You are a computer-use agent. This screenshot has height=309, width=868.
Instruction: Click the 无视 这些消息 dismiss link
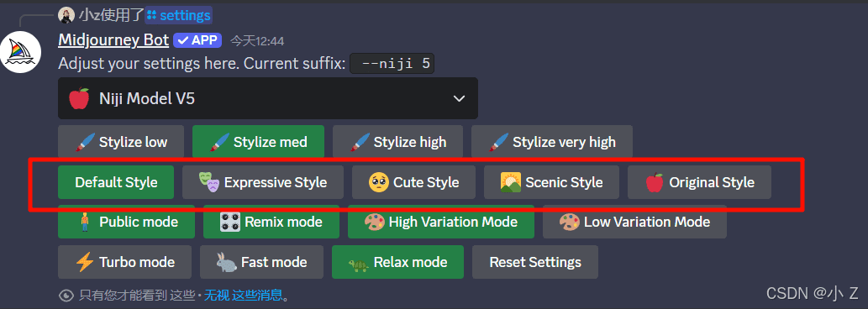[244, 296]
